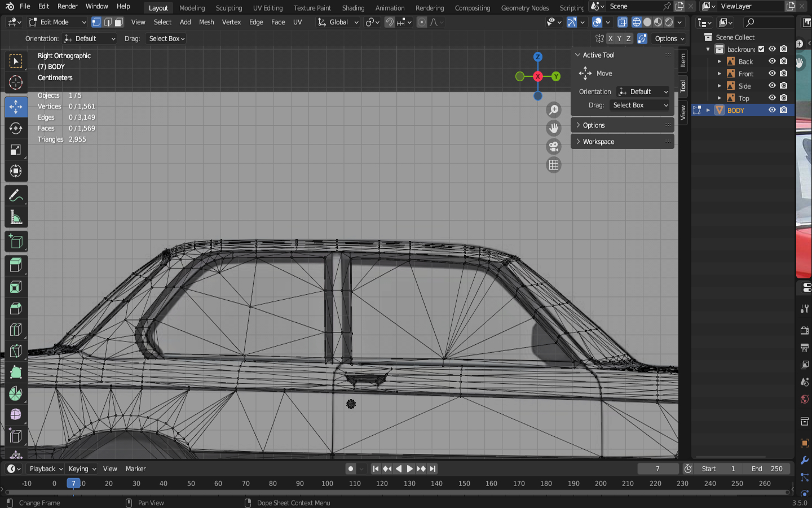Expand the Workspace panel
This screenshot has width=812, height=508.
(598, 142)
